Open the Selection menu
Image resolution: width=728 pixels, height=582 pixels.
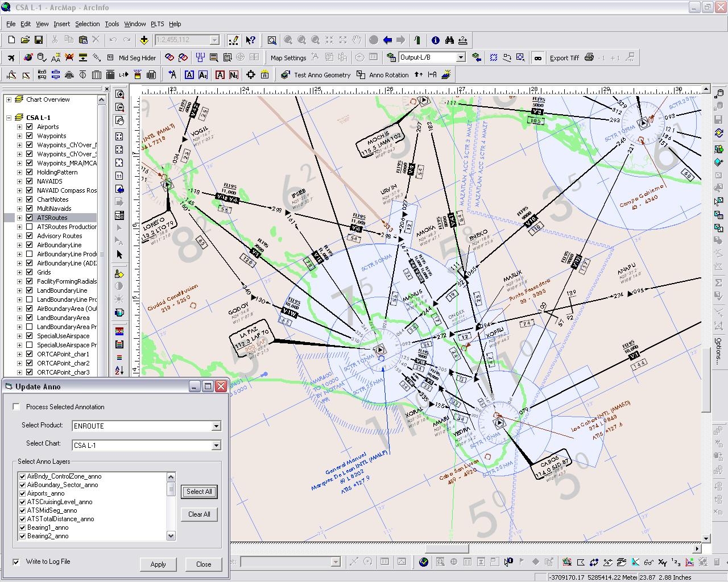[x=87, y=24]
